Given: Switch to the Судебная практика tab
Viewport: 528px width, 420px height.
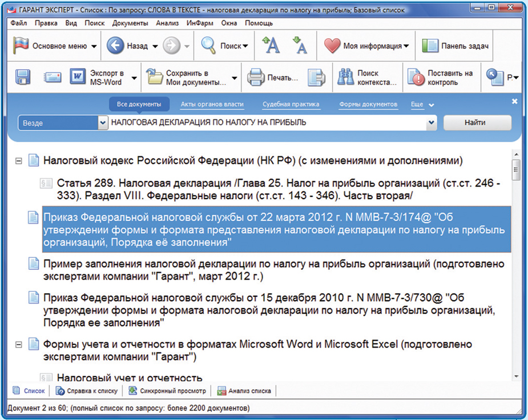Looking at the screenshot, I should (291, 105).
